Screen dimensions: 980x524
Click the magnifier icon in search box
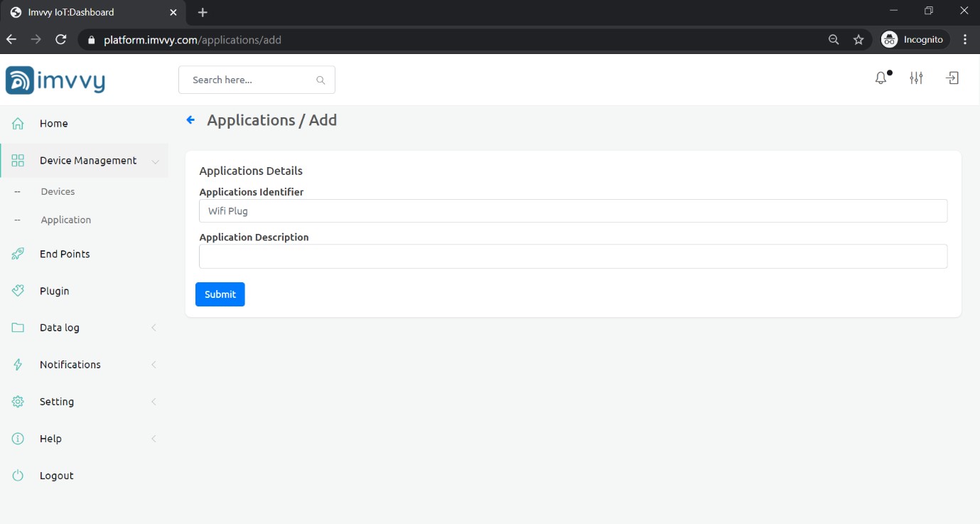point(321,80)
